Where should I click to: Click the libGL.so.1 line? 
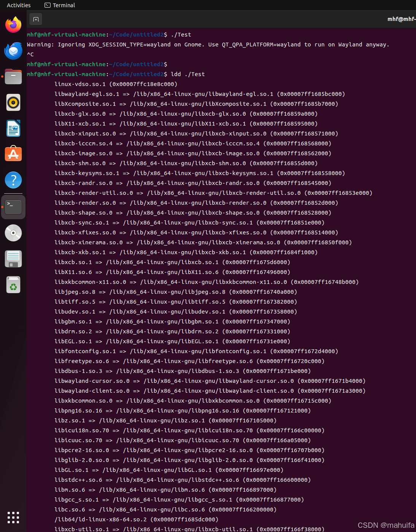coord(169,470)
